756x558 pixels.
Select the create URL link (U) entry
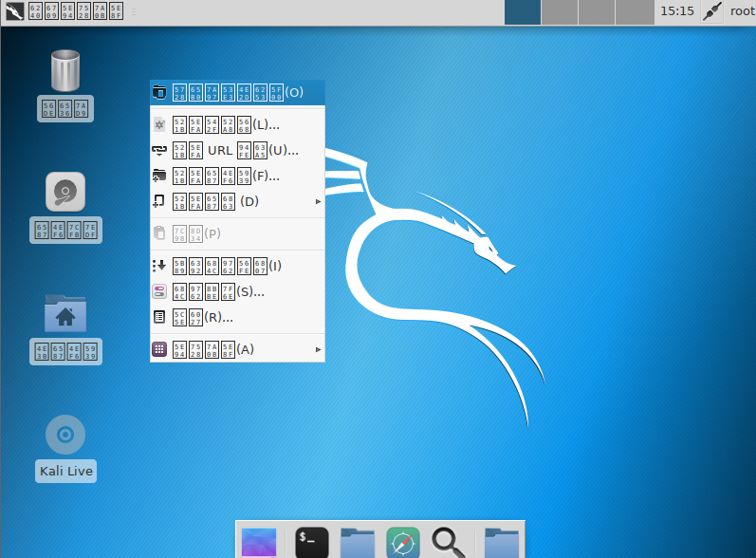237,151
